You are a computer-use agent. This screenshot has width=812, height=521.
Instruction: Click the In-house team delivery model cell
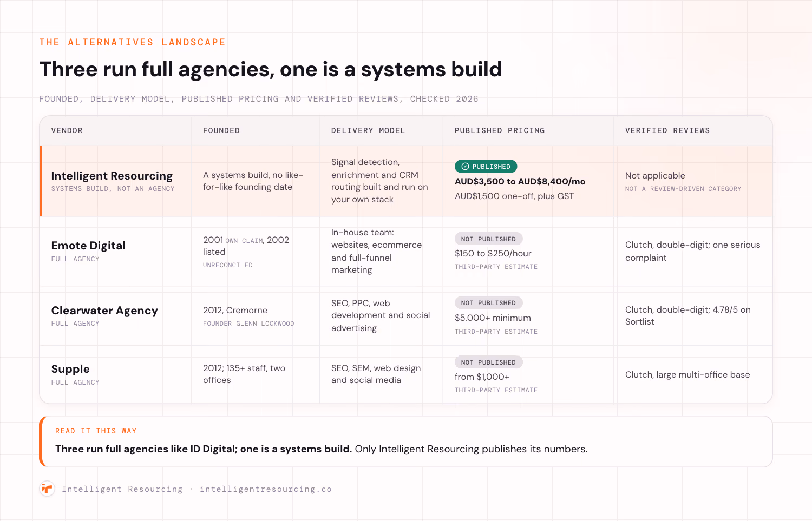tap(376, 251)
